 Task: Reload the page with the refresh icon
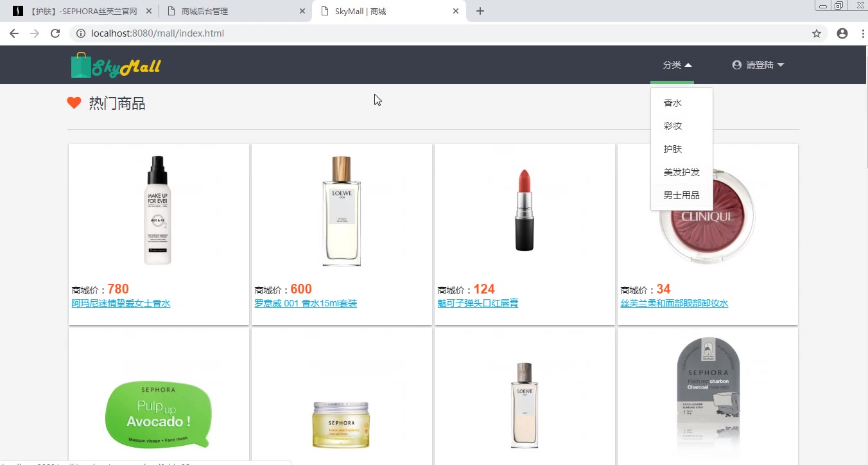[x=55, y=33]
